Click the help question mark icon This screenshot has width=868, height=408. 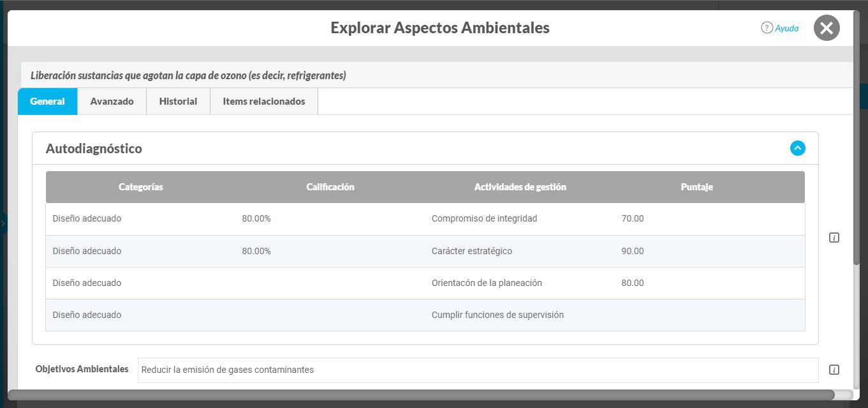click(x=767, y=28)
